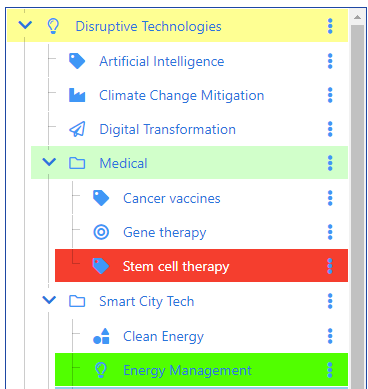Click the lightbulb icon beside Disruptive Technologies

(53, 26)
